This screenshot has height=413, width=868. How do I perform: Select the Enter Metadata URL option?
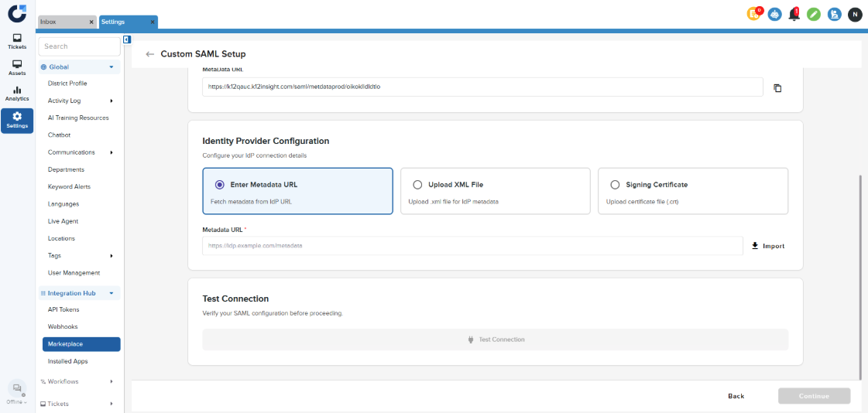(220, 185)
